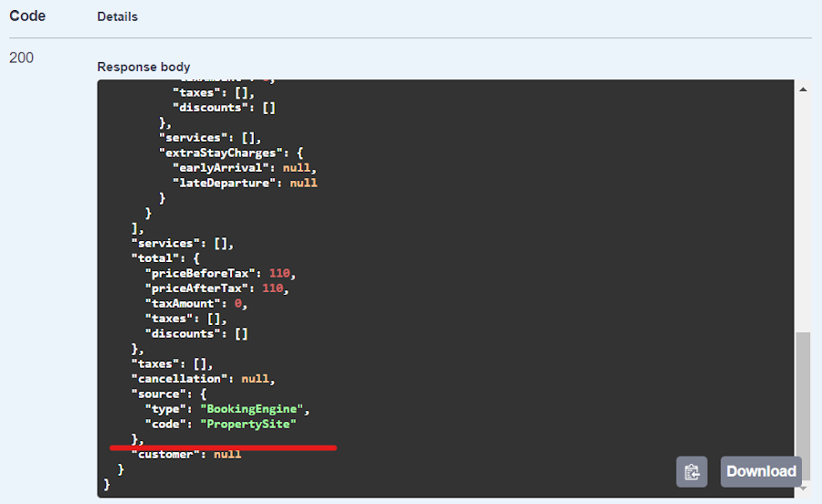Click the "earlyArrival": null line

pyautogui.click(x=244, y=168)
